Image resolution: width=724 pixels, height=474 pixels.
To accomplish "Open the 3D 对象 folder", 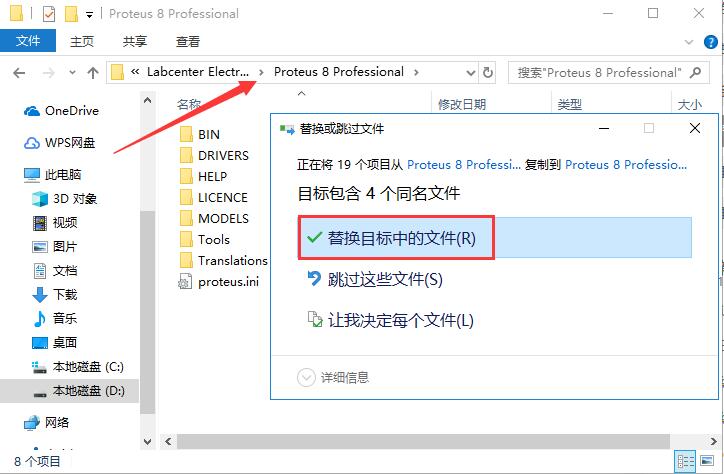I will 65,198.
